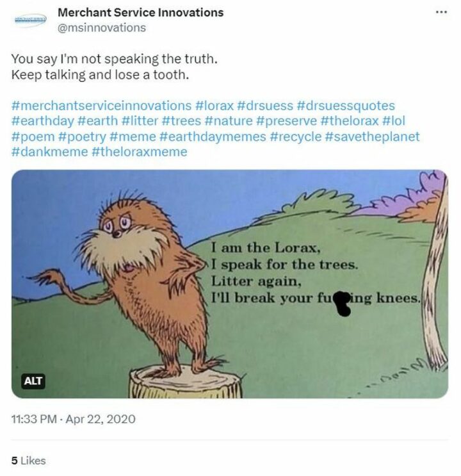Click the Merchant Service Innovations profile avatar
This screenshot has width=461, height=476.
30,19
